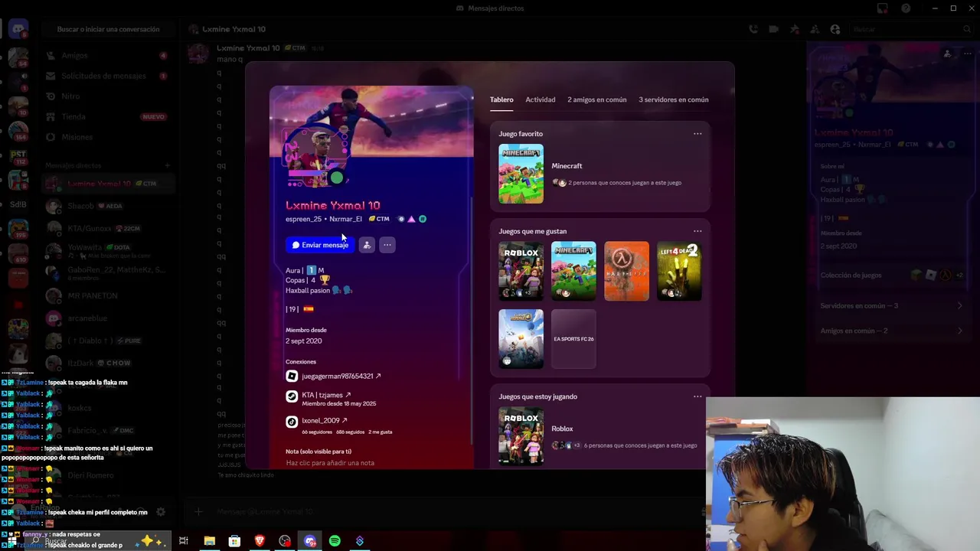The height and width of the screenshot is (551, 980).
Task: Expand Servidores en común in side panel
Action: (x=892, y=305)
